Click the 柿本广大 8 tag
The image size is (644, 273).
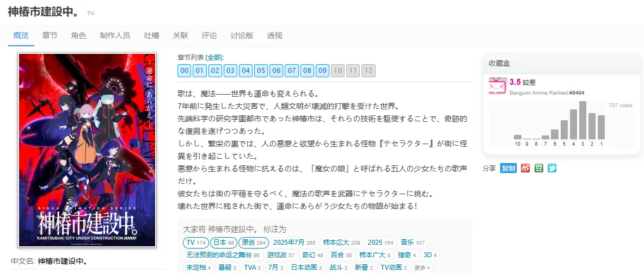click(375, 256)
